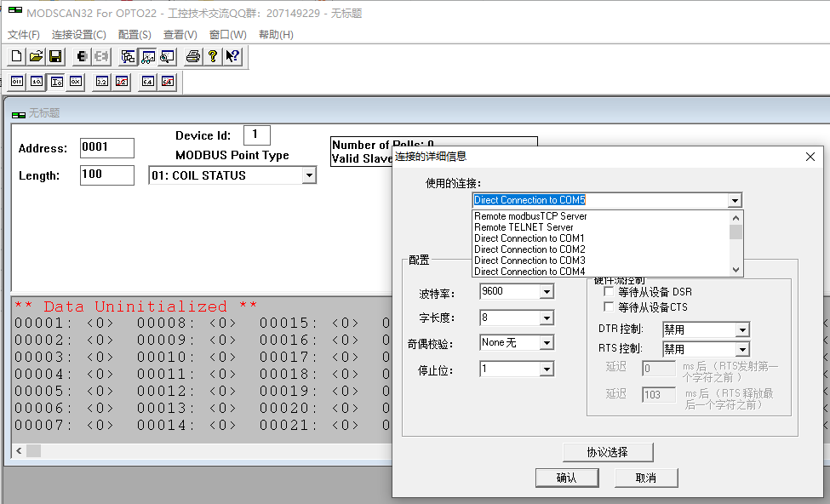This screenshot has width=830, height=504.
Task: Click the greyed disconnect plug icon
Action: 101,56
